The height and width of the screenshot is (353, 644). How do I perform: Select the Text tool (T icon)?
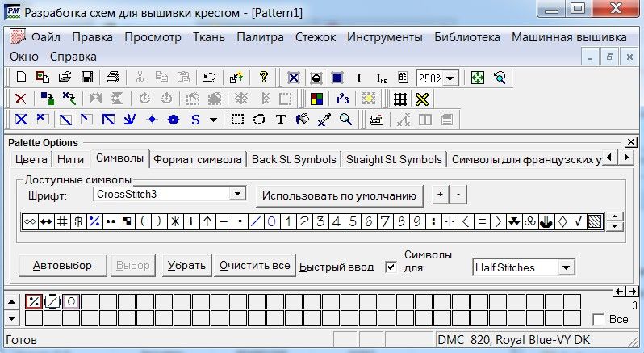click(281, 120)
